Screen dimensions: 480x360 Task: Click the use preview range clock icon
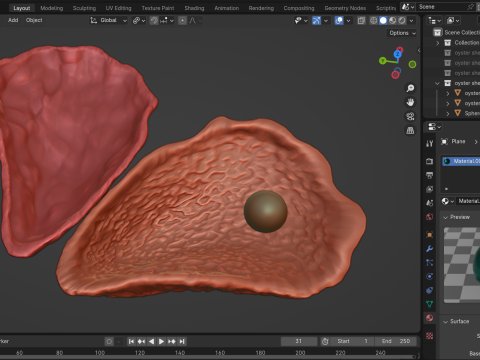tap(325, 341)
